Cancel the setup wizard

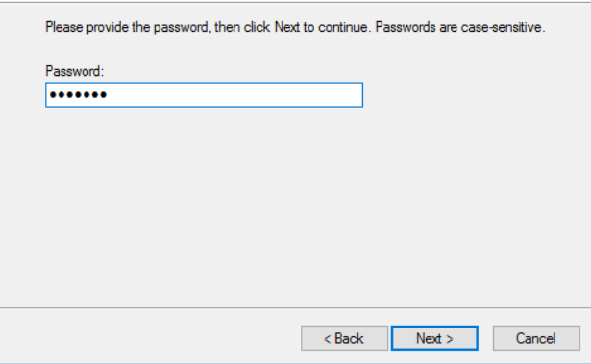(536, 338)
